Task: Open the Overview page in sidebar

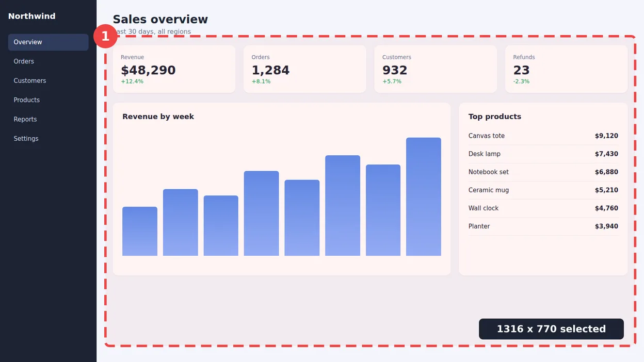Action: pos(48,42)
